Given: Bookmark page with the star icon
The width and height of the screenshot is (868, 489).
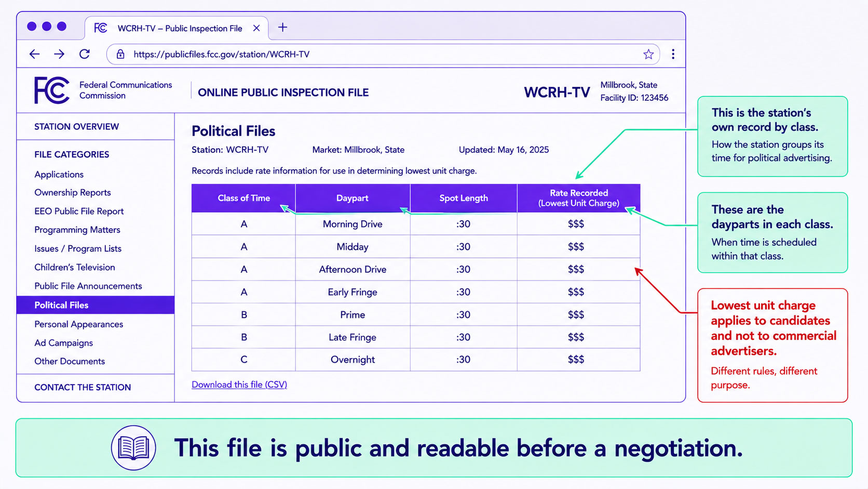Looking at the screenshot, I should coord(648,54).
